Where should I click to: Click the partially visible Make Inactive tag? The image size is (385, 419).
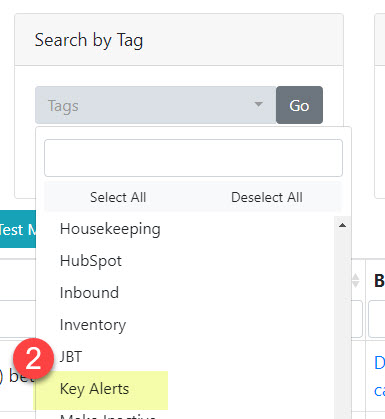coord(108,416)
